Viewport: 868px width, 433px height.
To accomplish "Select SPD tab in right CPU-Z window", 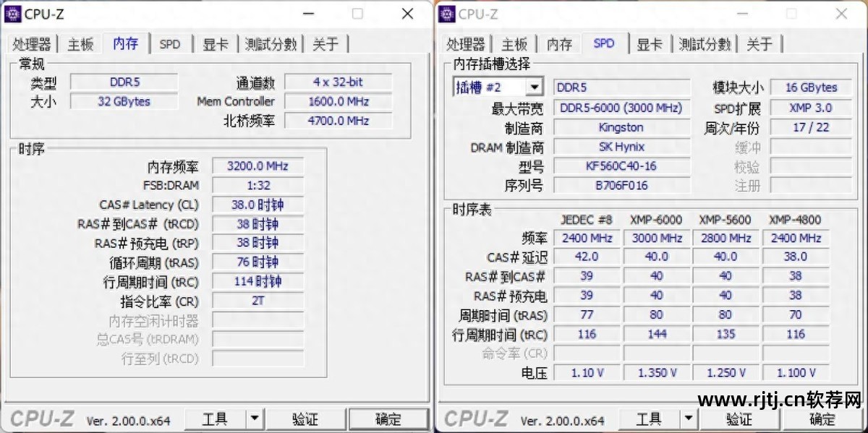I will point(604,43).
